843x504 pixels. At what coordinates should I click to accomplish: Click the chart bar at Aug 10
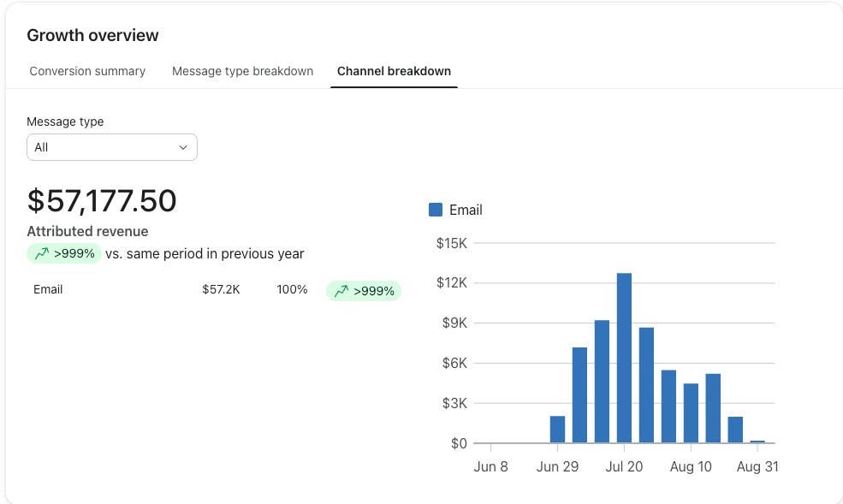691,413
